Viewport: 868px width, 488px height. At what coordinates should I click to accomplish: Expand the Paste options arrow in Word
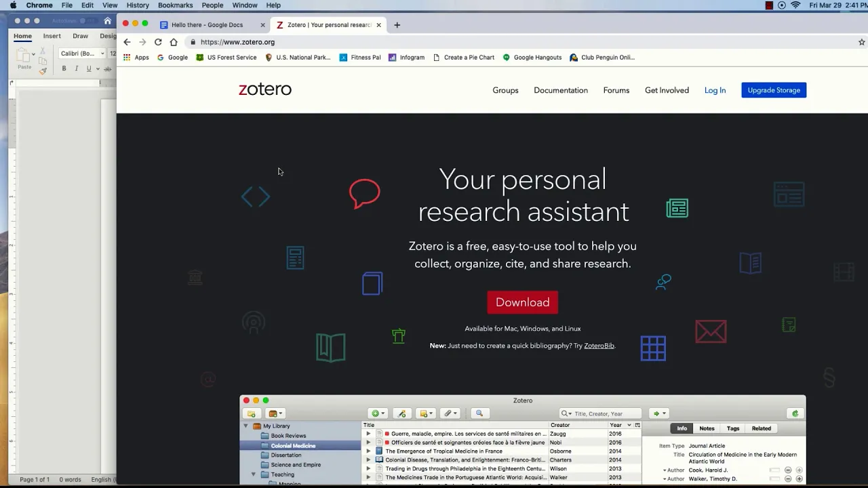coord(33,54)
